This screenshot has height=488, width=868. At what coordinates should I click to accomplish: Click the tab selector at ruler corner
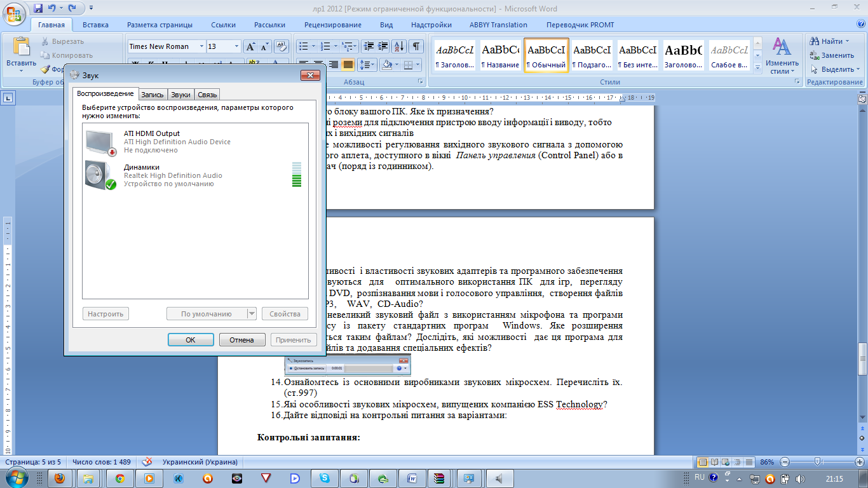(x=8, y=98)
